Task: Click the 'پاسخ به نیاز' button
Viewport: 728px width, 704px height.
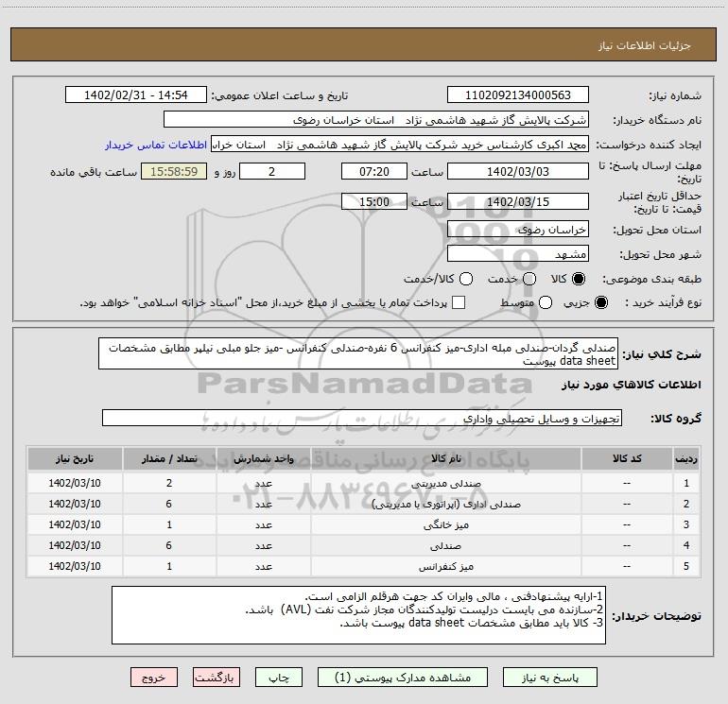Action: point(549,678)
